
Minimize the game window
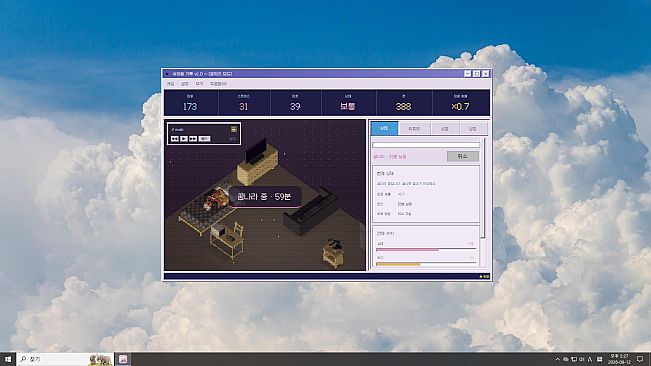tap(467, 73)
